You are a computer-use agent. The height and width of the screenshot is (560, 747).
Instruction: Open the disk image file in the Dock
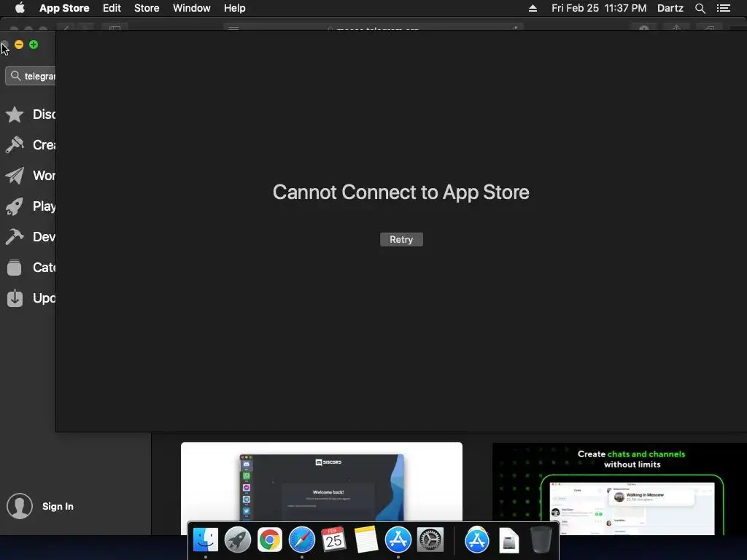point(508,540)
